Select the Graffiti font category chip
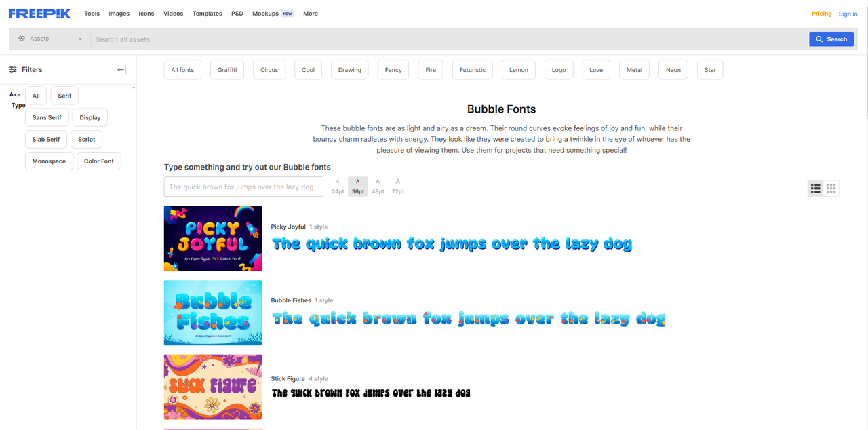 pos(227,70)
